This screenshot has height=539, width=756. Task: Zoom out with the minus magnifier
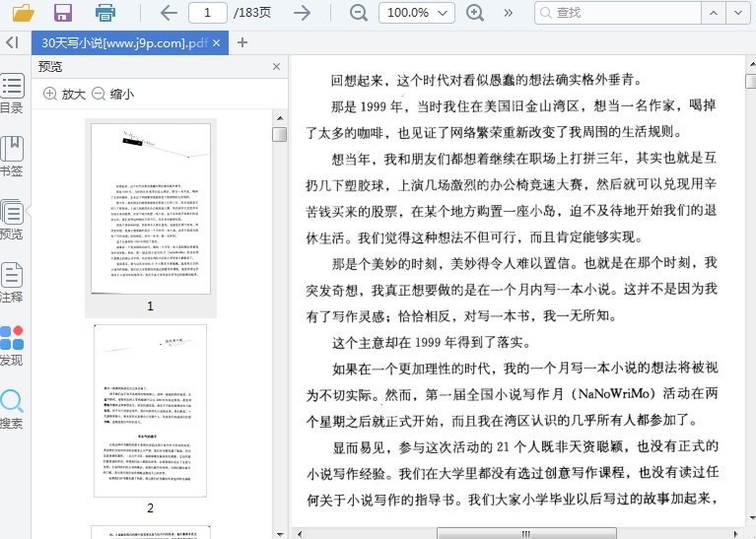359,13
